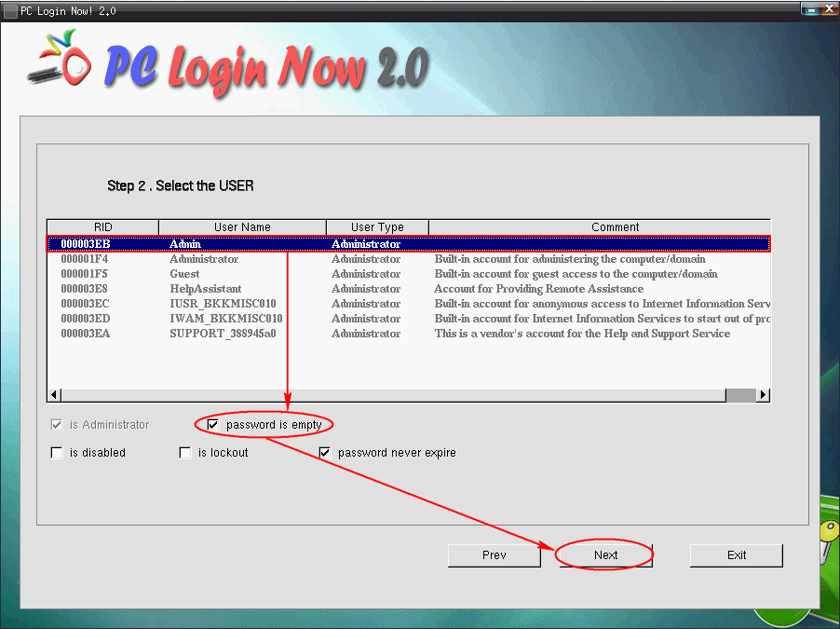Select the Admin user row
Image resolution: width=840 pixels, height=629 pixels.
(409, 244)
